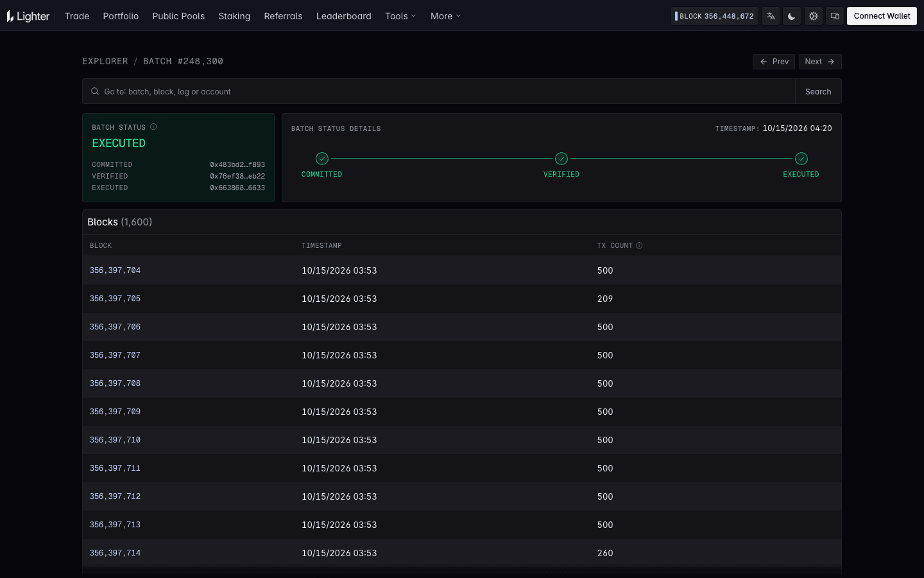Click the Verified checkmark step icon
The width and height of the screenshot is (924, 578).
click(x=561, y=159)
